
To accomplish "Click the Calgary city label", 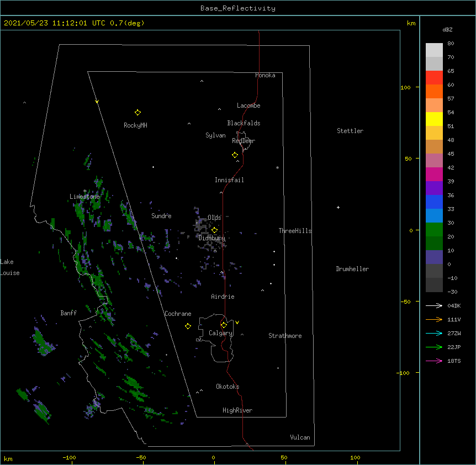I will [220, 333].
